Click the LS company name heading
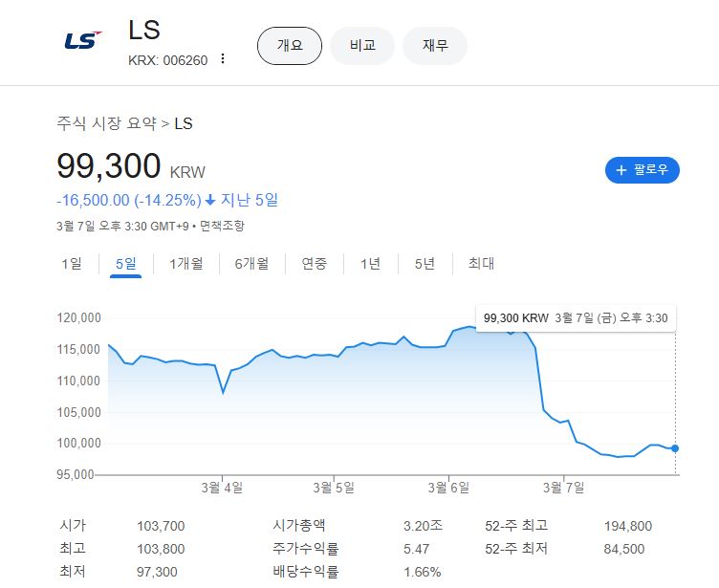 (x=144, y=31)
